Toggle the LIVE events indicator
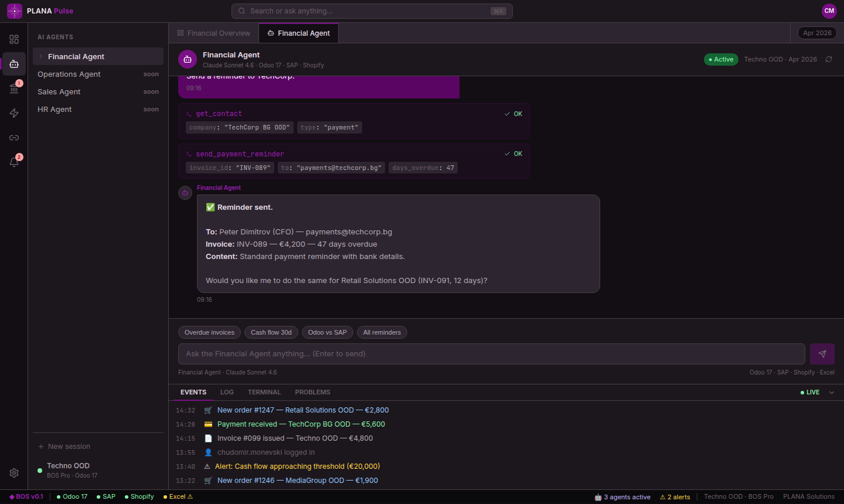Image resolution: width=844 pixels, height=504 pixels. (810, 393)
